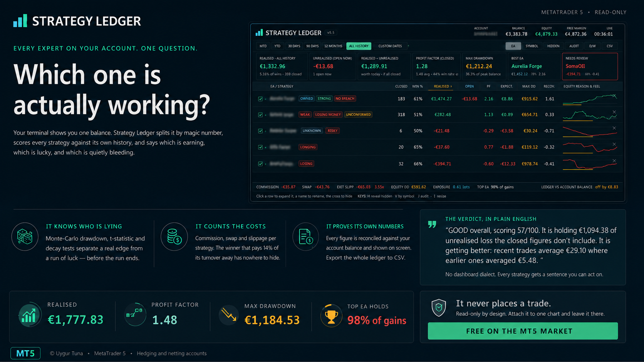This screenshot has width=644, height=362.
Task: Click the Strategy Ledger bar-chart logo in the page header
Action: 20,21
